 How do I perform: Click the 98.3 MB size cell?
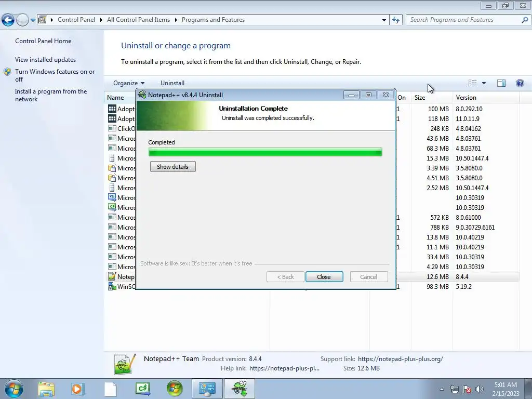tap(438, 287)
